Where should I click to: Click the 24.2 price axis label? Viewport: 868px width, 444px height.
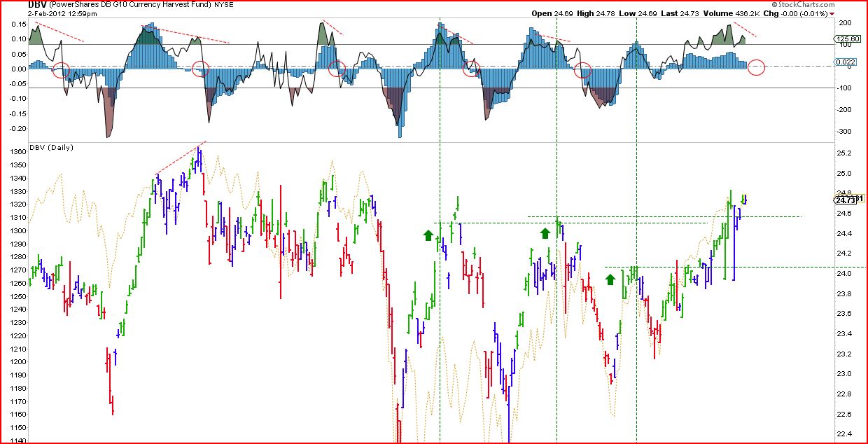(x=843, y=254)
